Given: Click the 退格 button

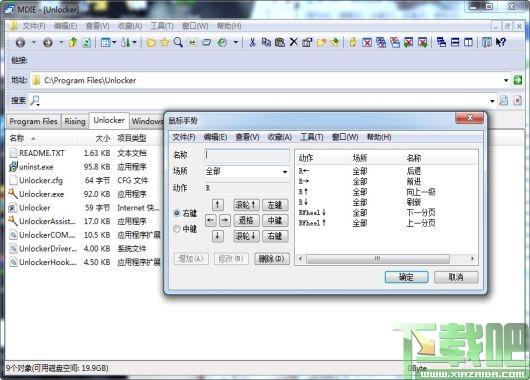Looking at the screenshot, I should [246, 220].
